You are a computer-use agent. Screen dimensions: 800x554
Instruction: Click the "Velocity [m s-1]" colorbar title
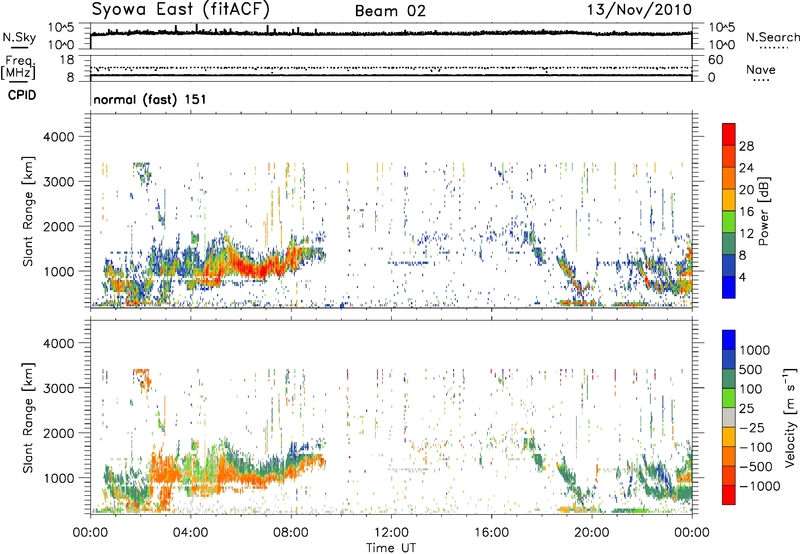(790, 417)
